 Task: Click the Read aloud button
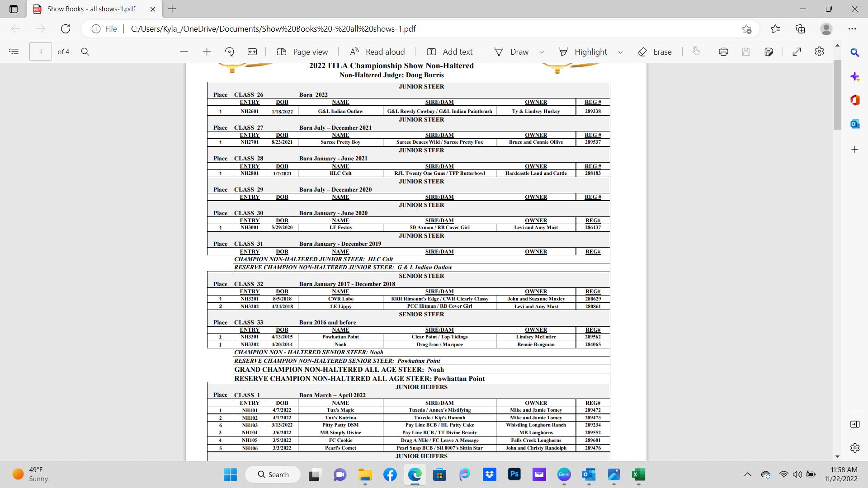[377, 52]
